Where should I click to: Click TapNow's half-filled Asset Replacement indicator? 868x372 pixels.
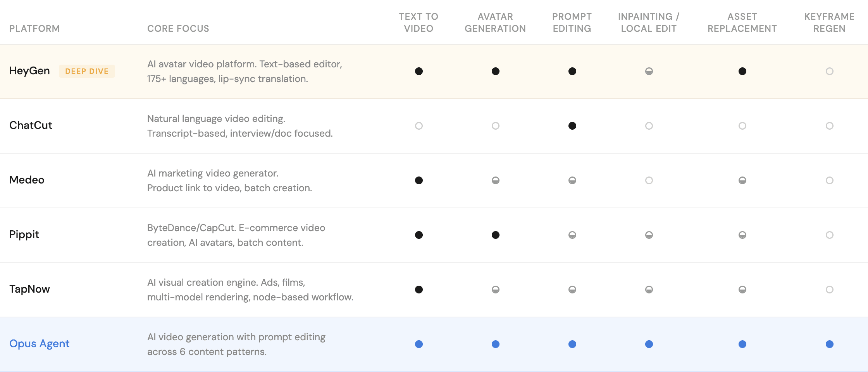742,290
